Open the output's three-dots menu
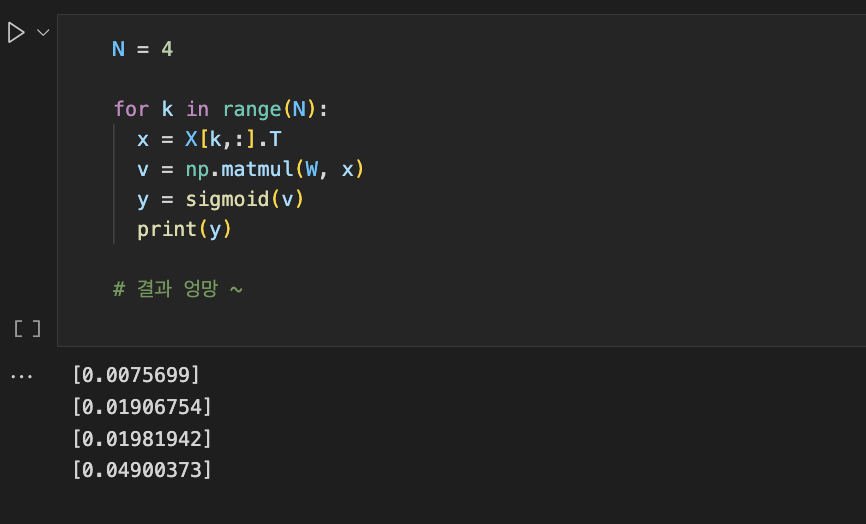 22,377
